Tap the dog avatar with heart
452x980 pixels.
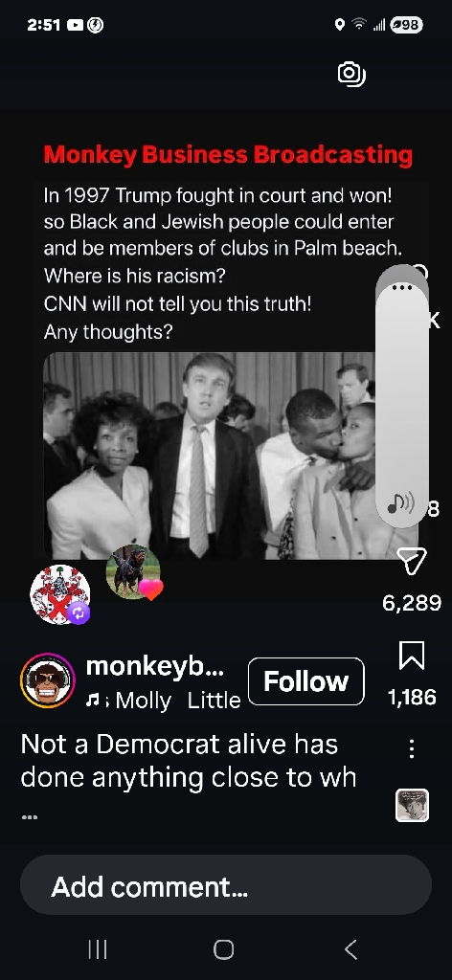[133, 572]
